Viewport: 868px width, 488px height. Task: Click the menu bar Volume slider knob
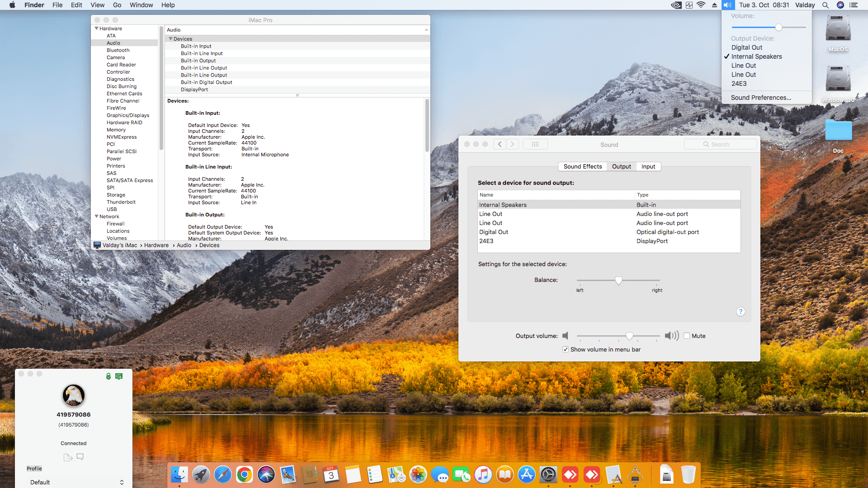(x=778, y=28)
